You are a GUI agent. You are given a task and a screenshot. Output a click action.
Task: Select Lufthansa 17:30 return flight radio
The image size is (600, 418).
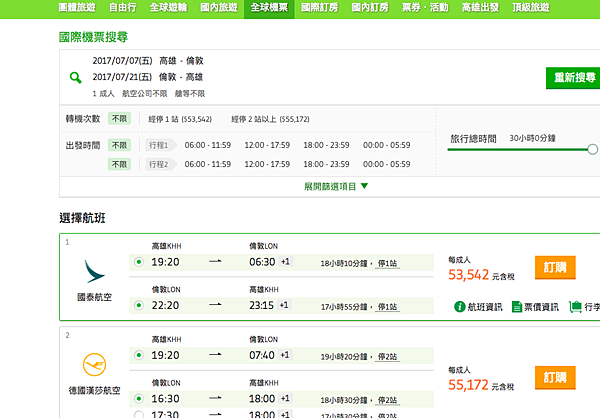(x=139, y=415)
